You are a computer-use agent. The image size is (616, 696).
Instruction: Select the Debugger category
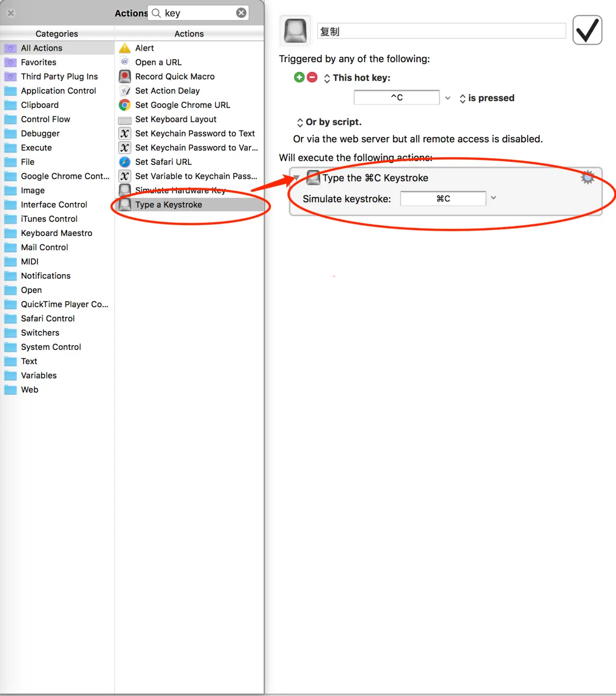tap(58, 134)
